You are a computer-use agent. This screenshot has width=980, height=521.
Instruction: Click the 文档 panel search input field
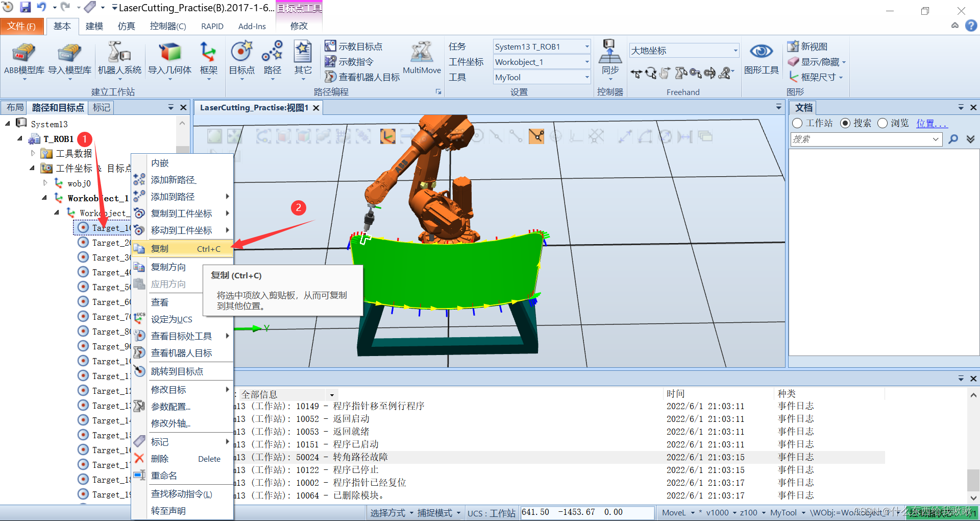point(866,139)
